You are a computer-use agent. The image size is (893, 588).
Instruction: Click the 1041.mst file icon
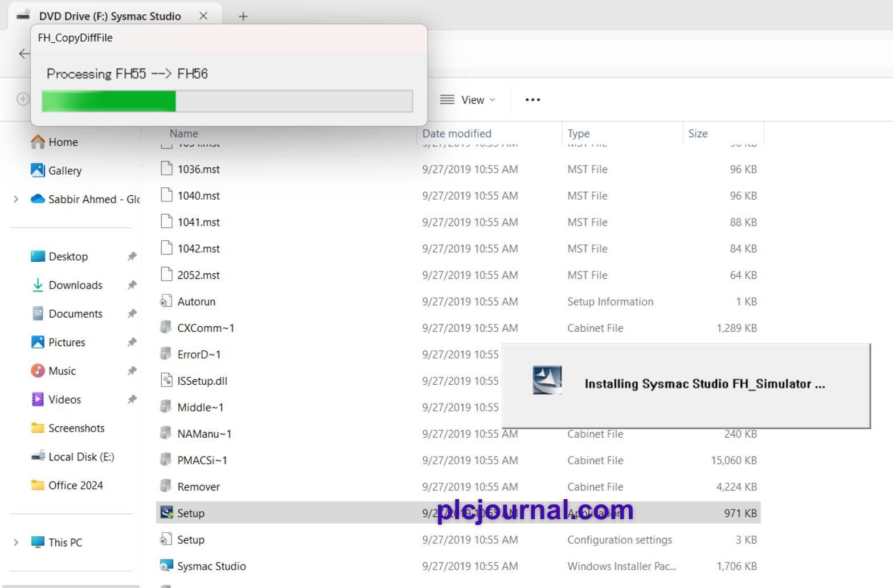point(166,222)
